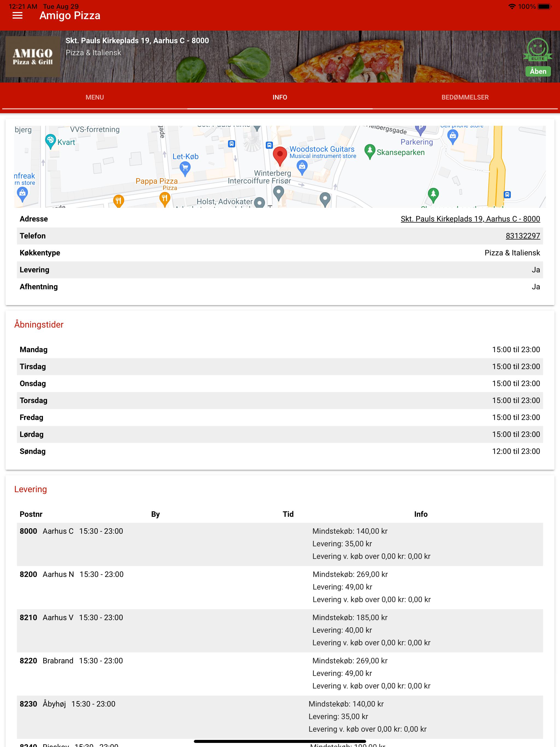Click the green Åben status badge
Screen dimensions: 560x747
(x=538, y=71)
